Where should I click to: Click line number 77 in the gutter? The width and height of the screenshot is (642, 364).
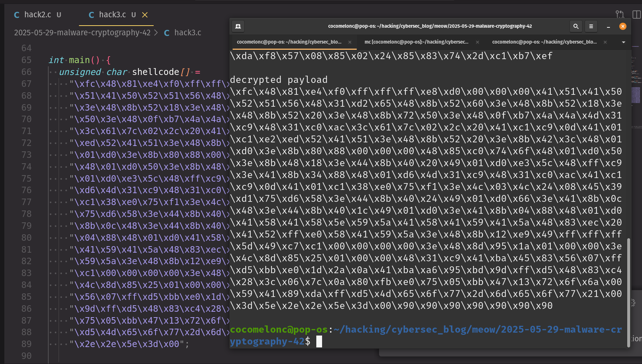[x=26, y=202]
